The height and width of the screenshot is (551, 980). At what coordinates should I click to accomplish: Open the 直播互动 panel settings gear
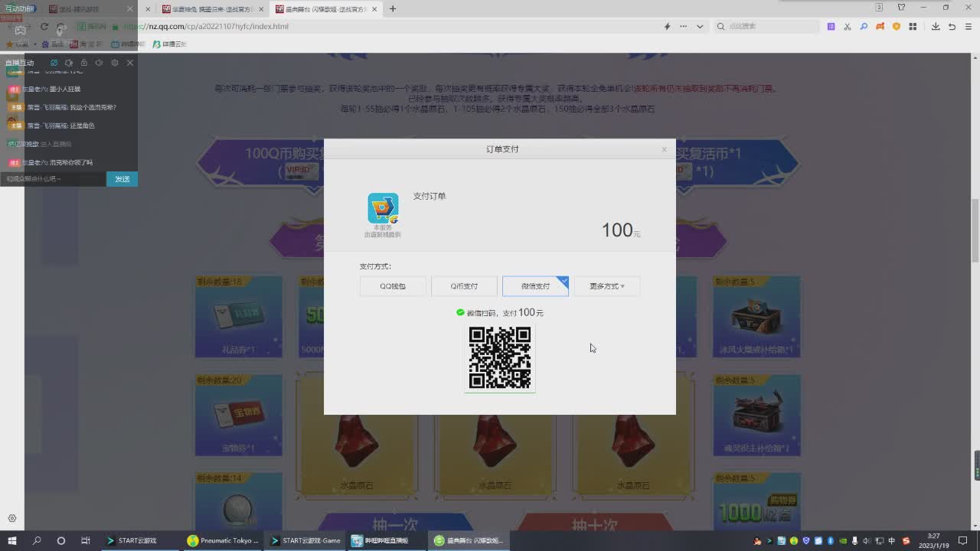click(x=115, y=63)
